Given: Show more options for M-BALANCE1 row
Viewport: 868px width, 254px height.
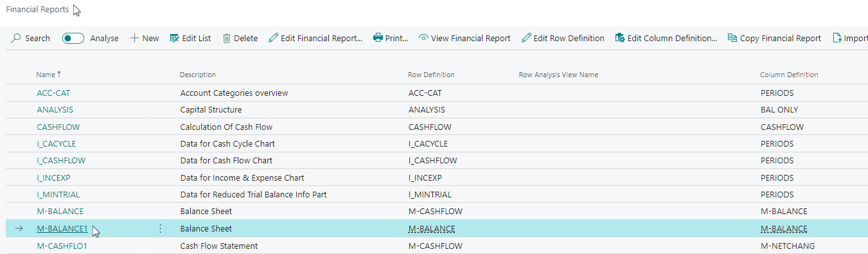Looking at the screenshot, I should tap(160, 229).
